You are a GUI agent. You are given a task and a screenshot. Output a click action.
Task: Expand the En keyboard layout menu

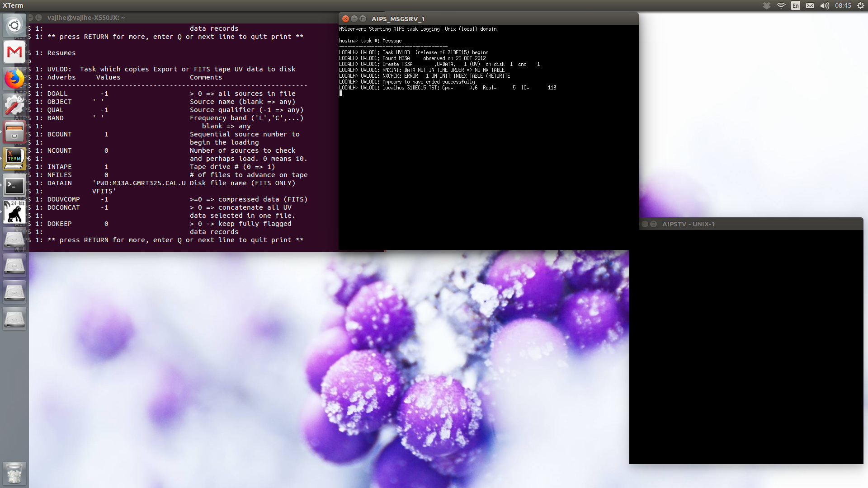point(796,5)
